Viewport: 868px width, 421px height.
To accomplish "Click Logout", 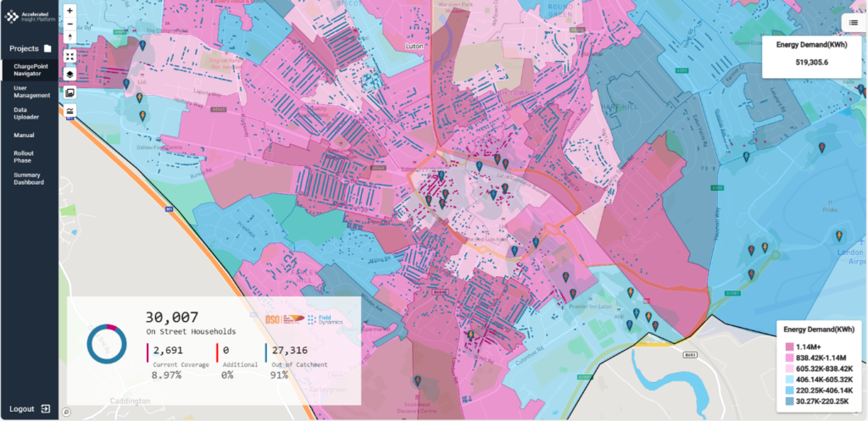I will pyautogui.click(x=23, y=409).
